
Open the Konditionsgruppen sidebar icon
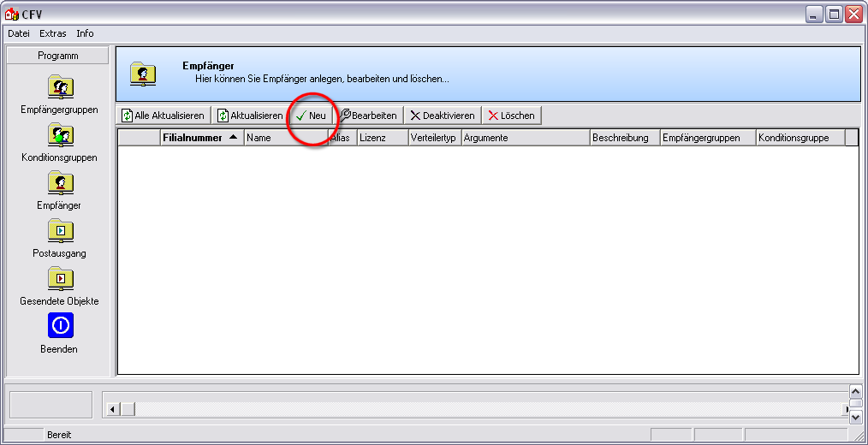pyautogui.click(x=60, y=134)
